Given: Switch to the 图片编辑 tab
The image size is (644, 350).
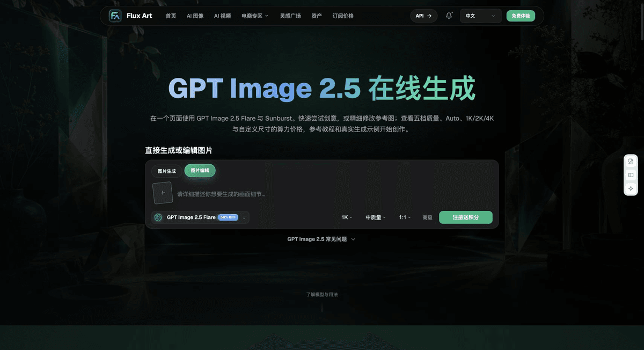Looking at the screenshot, I should pos(200,170).
